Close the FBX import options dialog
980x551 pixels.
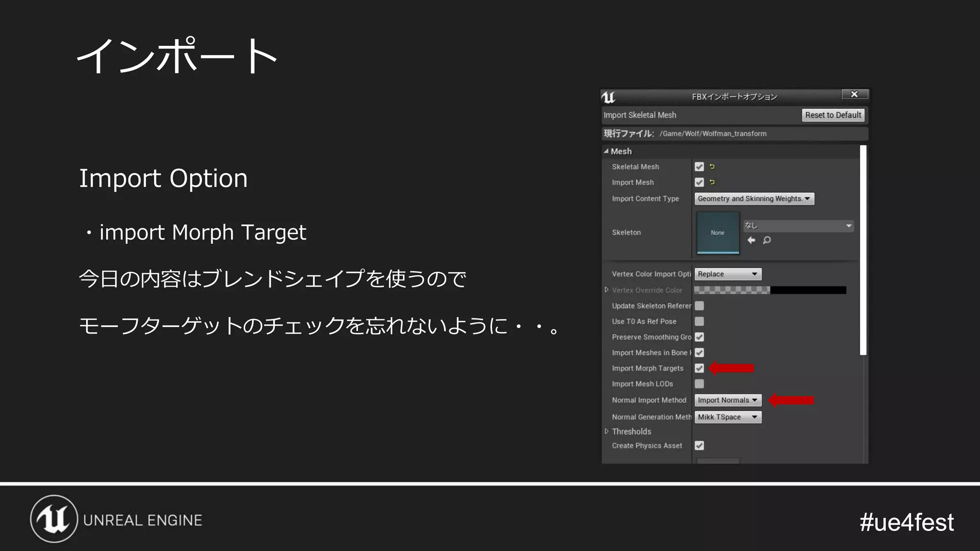[854, 94]
